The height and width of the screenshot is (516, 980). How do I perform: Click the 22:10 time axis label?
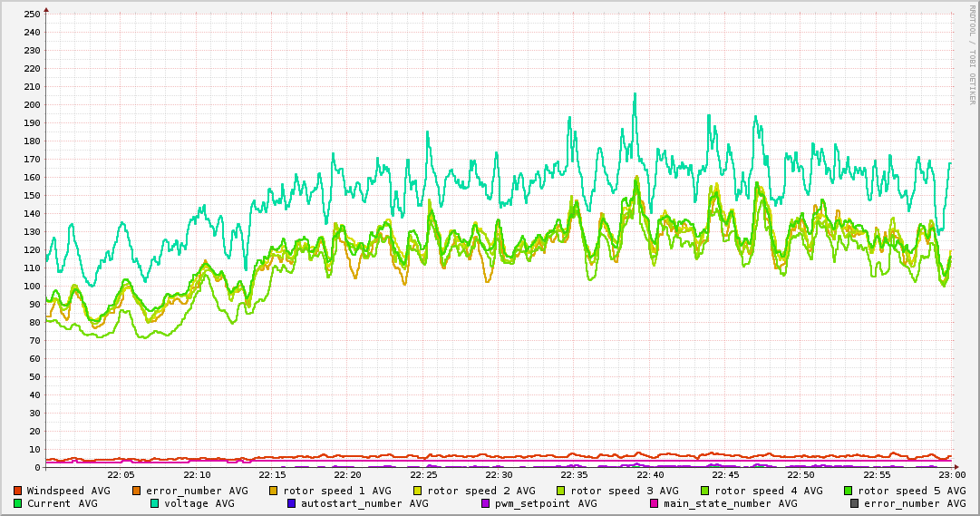(197, 475)
